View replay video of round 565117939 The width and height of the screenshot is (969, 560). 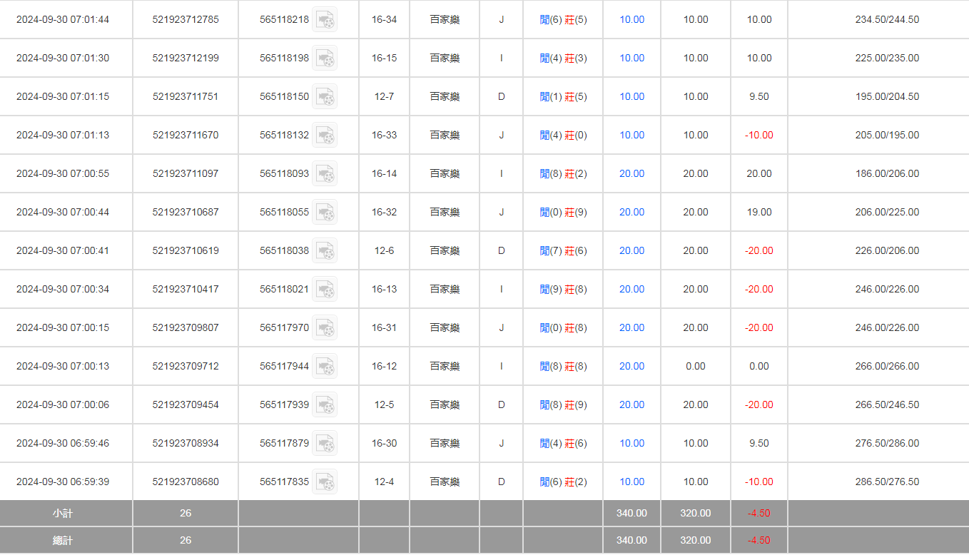click(x=325, y=405)
